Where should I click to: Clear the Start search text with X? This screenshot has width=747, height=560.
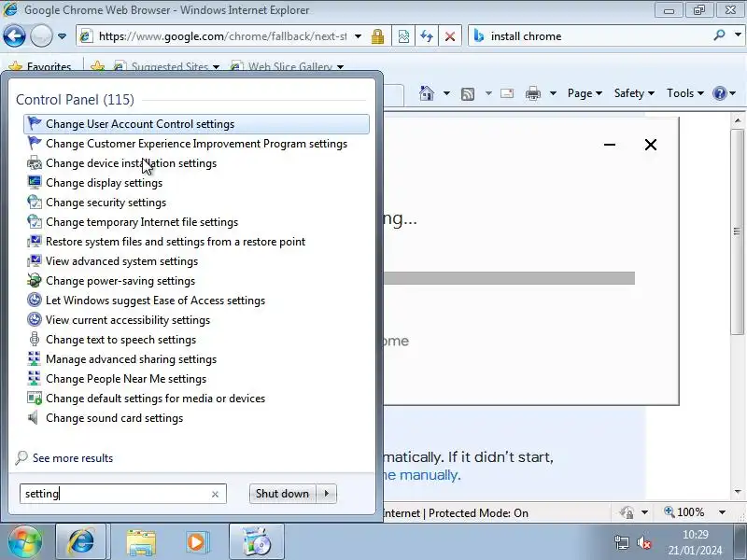click(215, 495)
